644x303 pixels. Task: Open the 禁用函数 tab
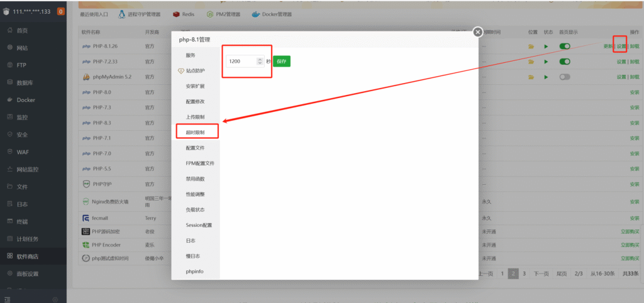(x=196, y=179)
